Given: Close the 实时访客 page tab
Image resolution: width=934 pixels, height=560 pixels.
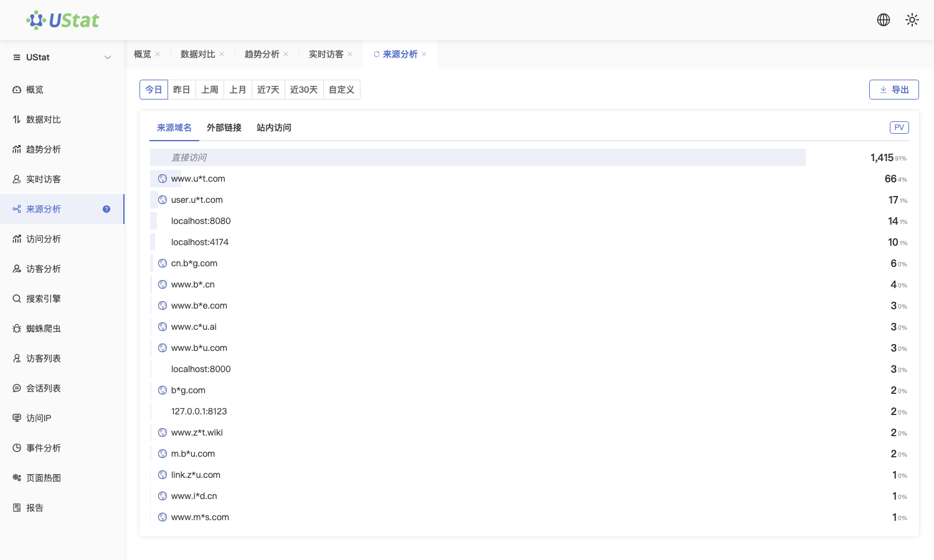Looking at the screenshot, I should click(350, 54).
